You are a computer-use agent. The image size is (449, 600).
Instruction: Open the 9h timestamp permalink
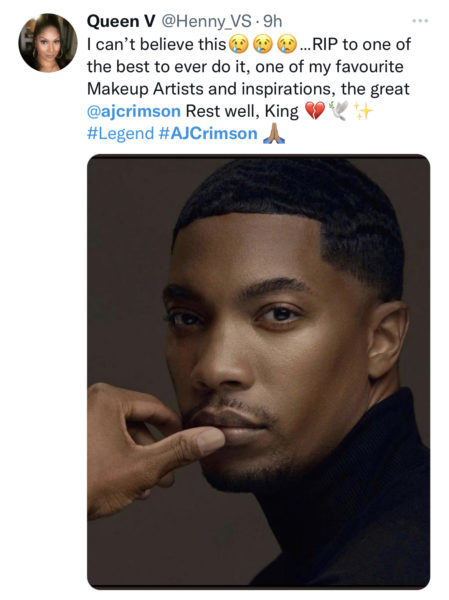(273, 21)
